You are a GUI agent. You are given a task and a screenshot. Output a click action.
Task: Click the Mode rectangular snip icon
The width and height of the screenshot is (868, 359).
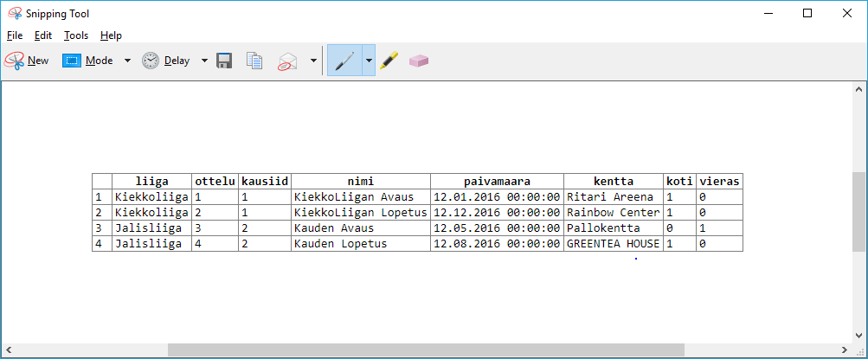pos(71,61)
